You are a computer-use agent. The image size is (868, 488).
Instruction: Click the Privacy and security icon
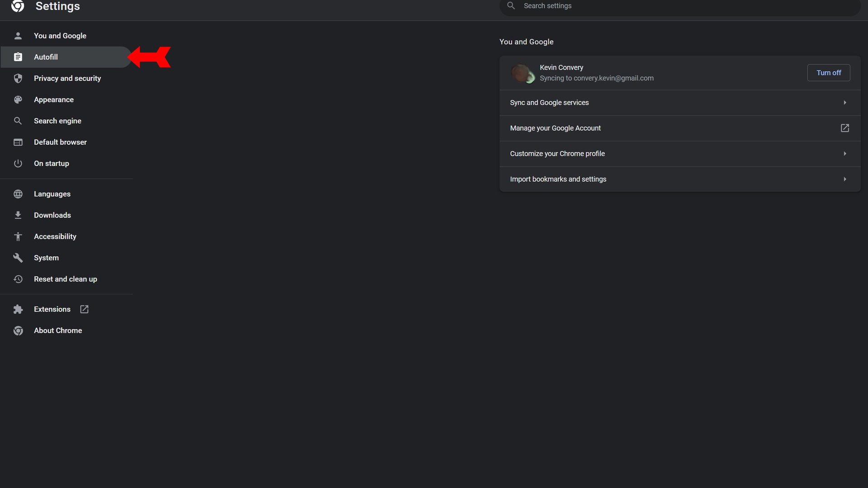pos(18,78)
